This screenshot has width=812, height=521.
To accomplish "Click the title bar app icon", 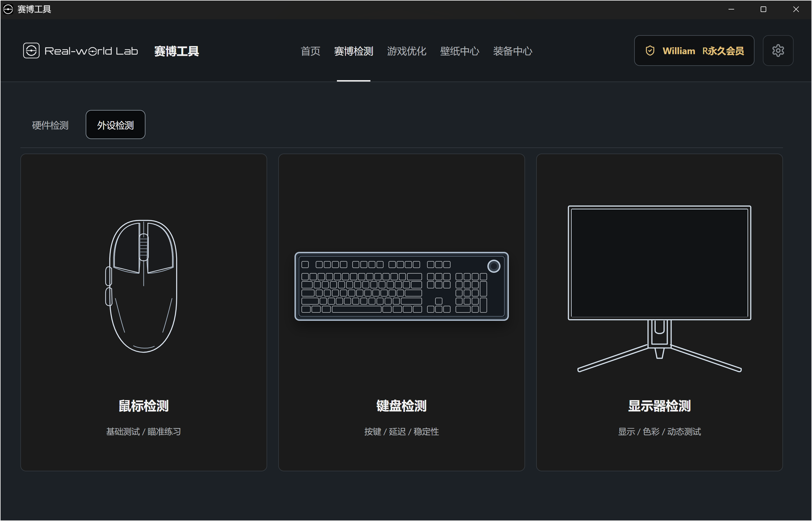I will coord(8,9).
